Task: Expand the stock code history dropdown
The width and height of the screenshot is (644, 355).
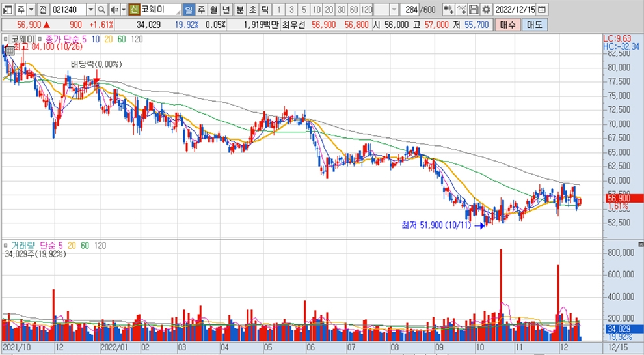Action: pyautogui.click(x=90, y=10)
